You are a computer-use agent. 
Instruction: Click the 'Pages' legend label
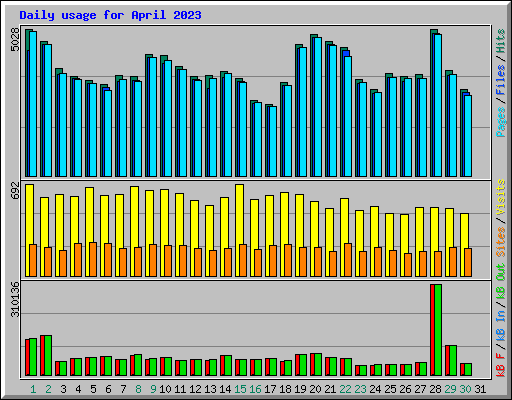click(501, 122)
